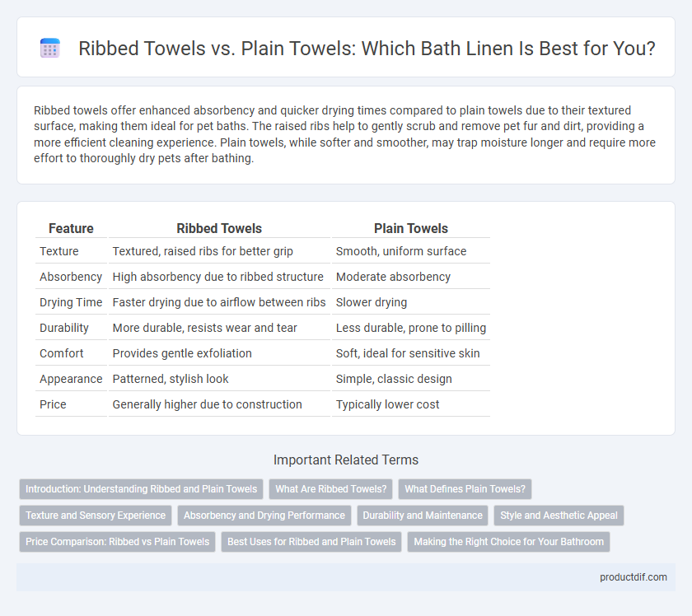Click the 'Plain Towels' column header
Screen dimensions: 692x616
411,228
